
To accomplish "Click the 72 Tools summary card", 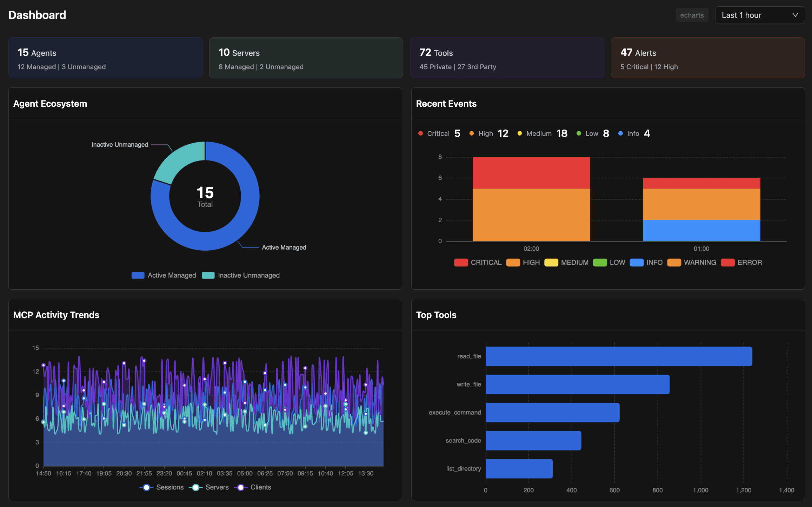I will [507, 58].
